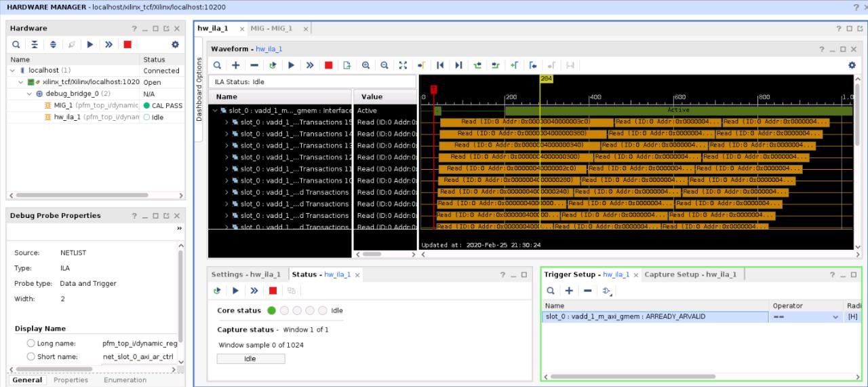Go to first sample in waveform
This screenshot has width=868, height=387.
tap(440, 65)
